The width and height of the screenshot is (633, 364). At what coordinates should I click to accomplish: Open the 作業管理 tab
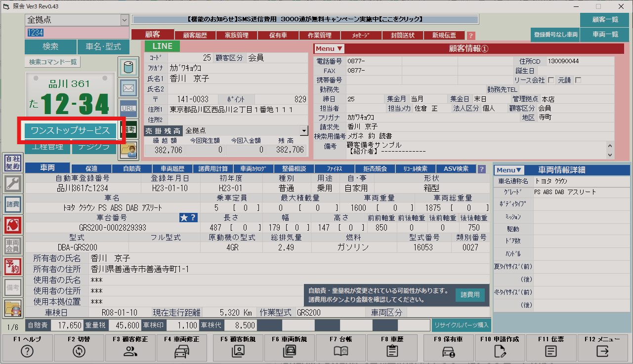coord(320,36)
